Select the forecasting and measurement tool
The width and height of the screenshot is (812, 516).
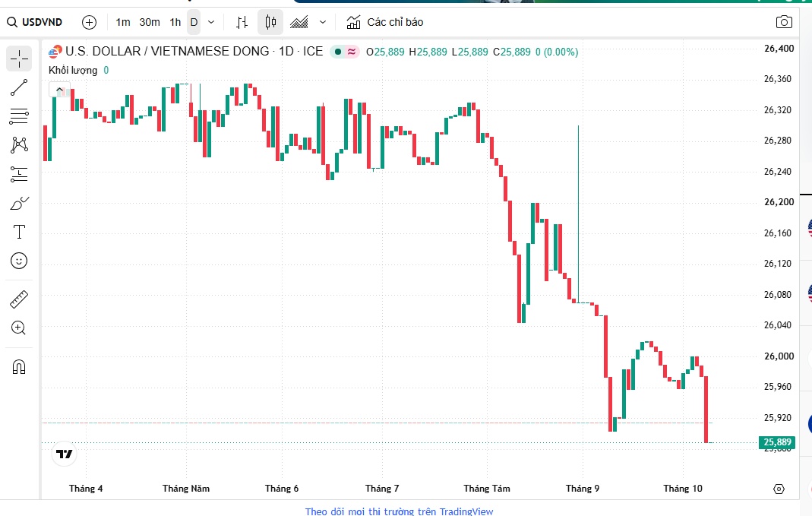(19, 174)
